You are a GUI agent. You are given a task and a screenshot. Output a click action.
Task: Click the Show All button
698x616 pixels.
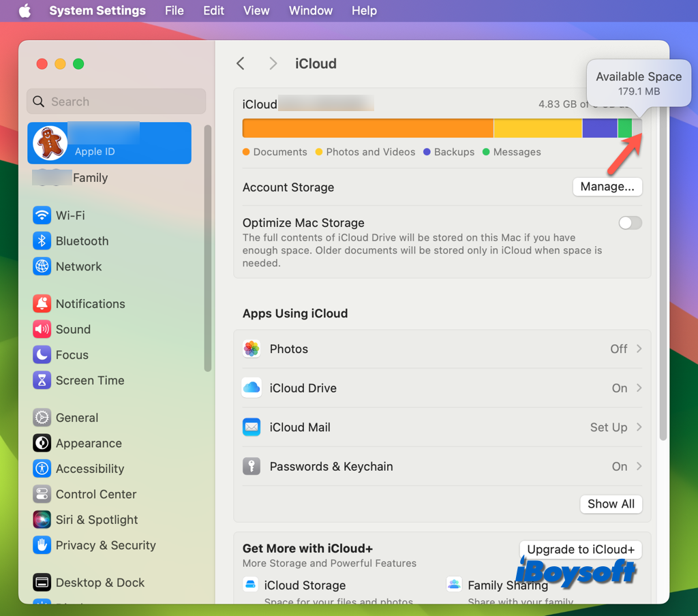611,504
